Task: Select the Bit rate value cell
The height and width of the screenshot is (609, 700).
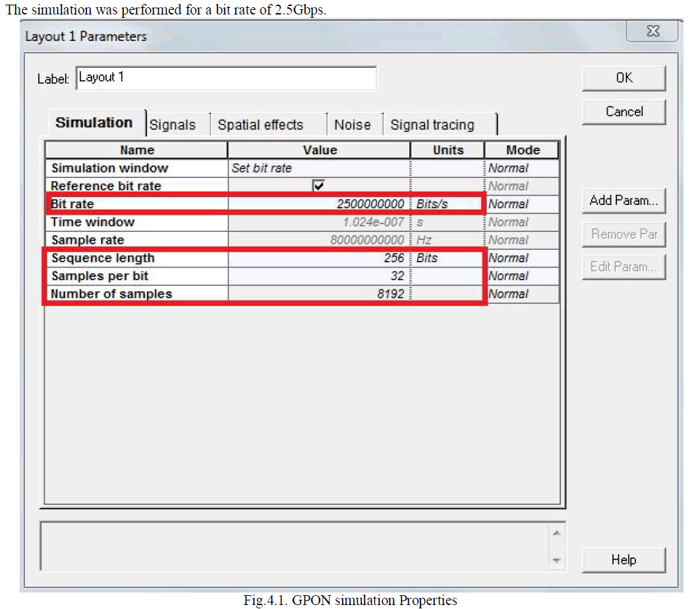Action: [319, 204]
